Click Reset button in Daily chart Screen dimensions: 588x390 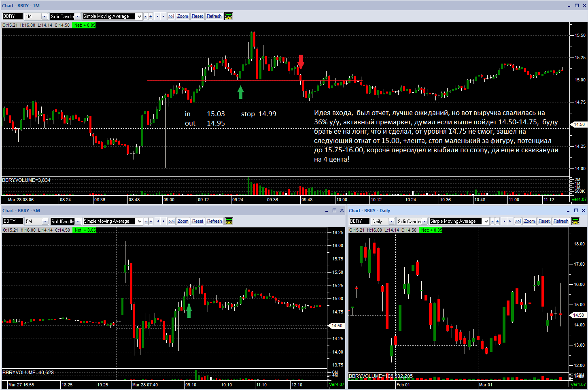(x=544, y=221)
